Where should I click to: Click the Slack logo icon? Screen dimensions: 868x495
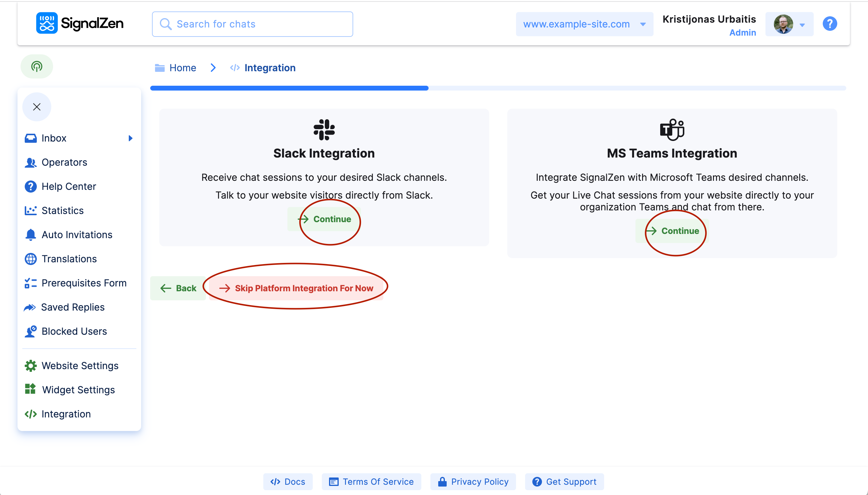(324, 129)
